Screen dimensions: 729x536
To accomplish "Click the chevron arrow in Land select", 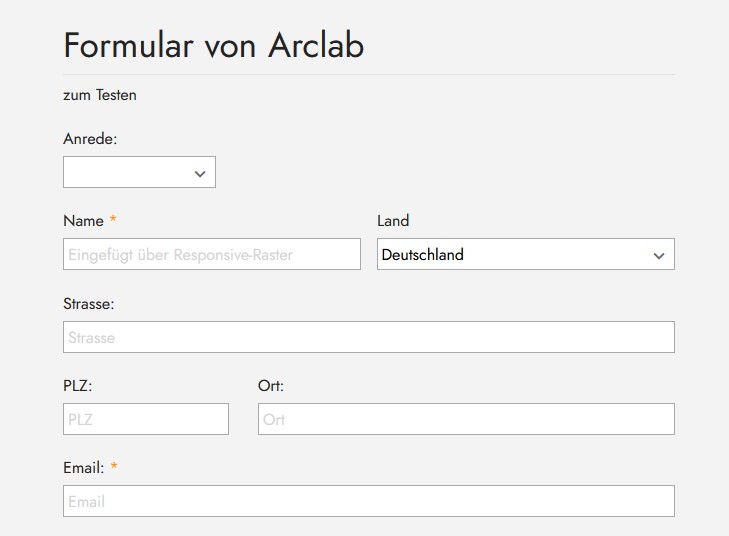I will click(659, 255).
